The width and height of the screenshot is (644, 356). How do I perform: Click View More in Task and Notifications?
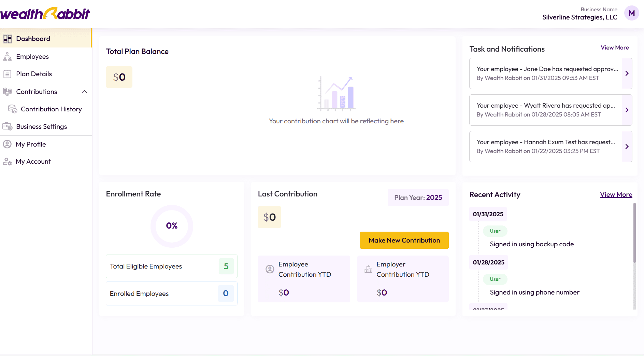point(615,47)
